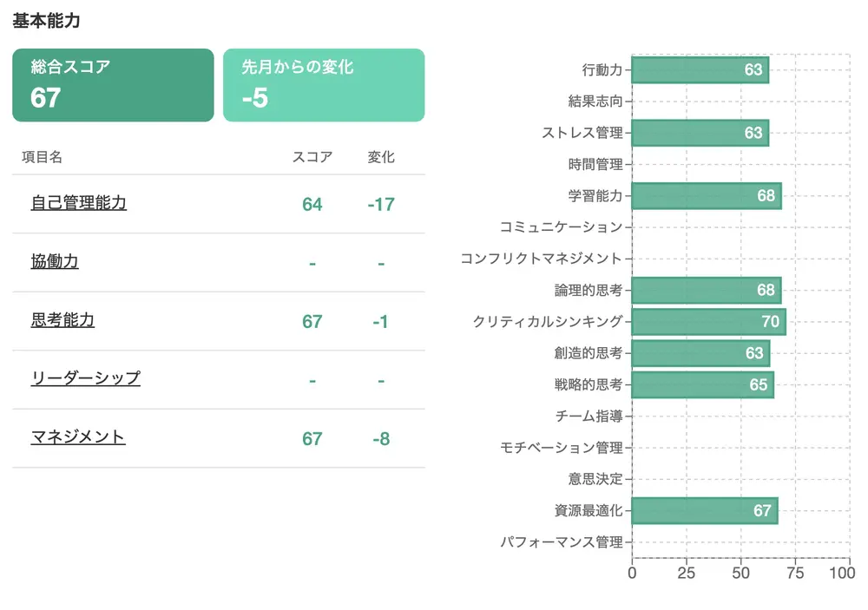Click the 項目名 column header
The image size is (868, 610).
click(x=42, y=157)
